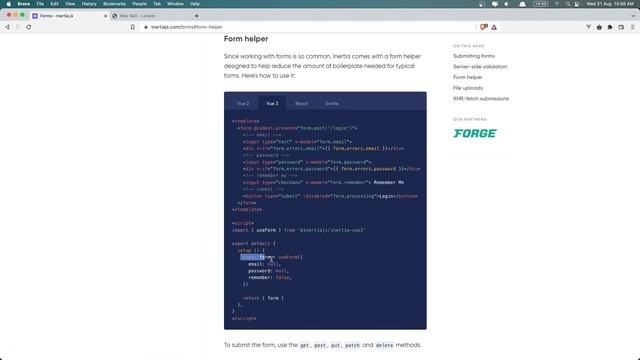Open the Window menu
This screenshot has height=360, width=640.
click(175, 4)
